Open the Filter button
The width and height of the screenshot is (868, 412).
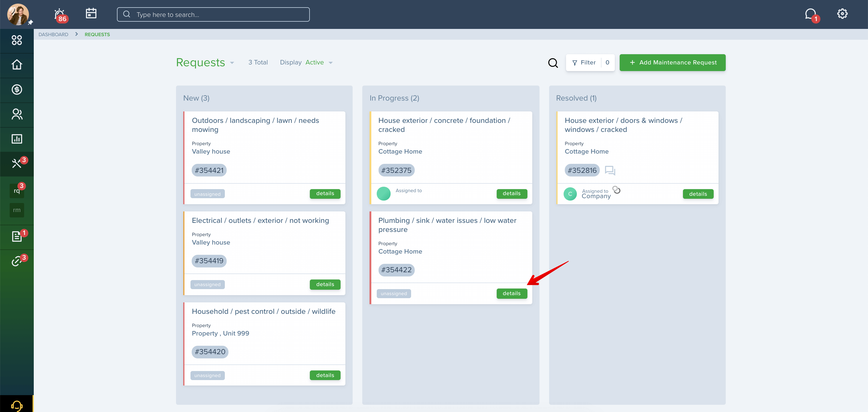pyautogui.click(x=590, y=63)
